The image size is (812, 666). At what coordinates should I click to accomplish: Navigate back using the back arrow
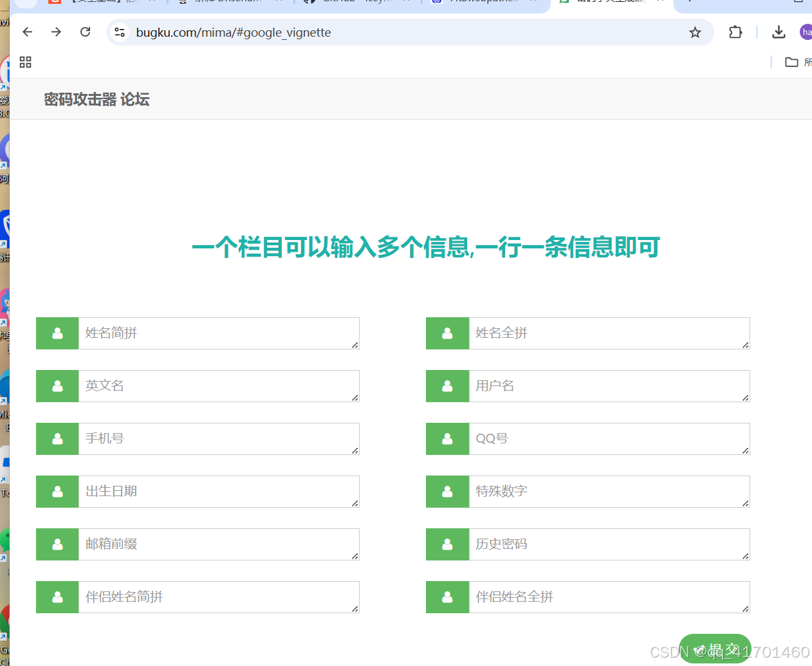click(x=26, y=32)
